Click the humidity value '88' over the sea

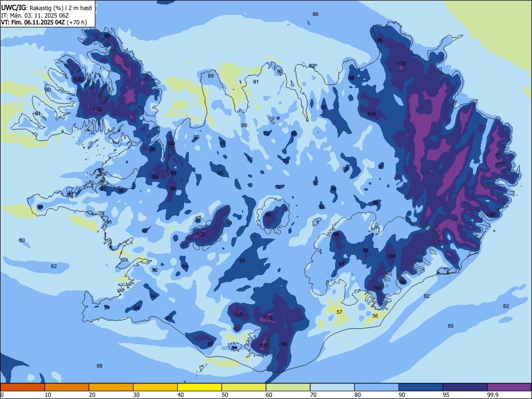coord(99,366)
